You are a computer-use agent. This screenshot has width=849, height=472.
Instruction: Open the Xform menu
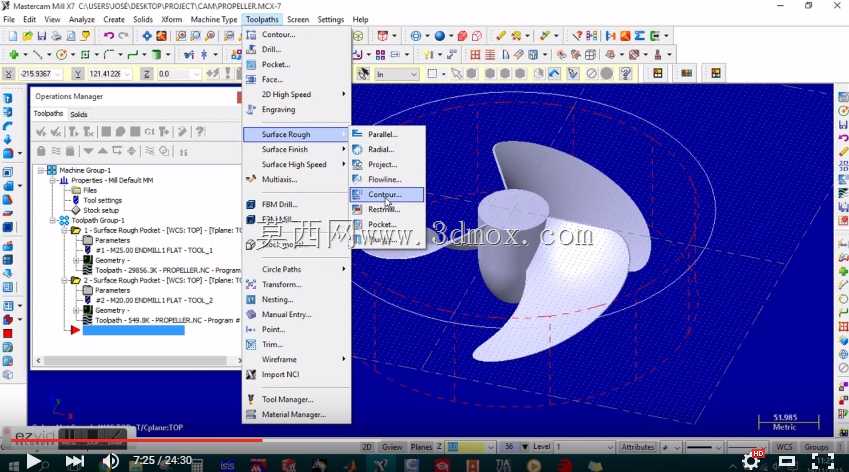(172, 19)
